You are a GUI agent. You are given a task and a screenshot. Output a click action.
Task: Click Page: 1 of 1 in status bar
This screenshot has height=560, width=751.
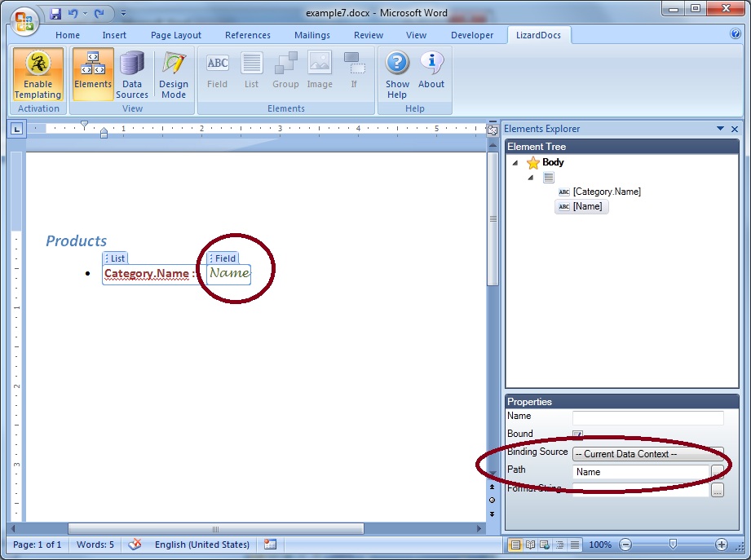click(38, 545)
